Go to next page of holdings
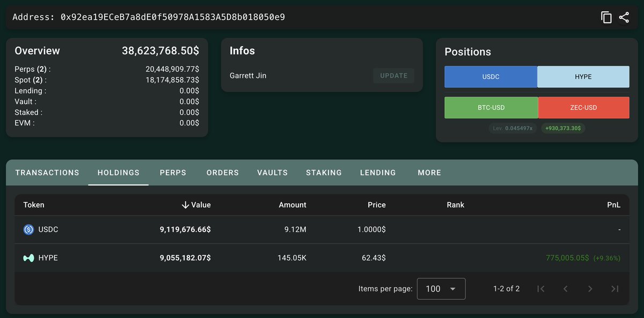 coord(590,289)
